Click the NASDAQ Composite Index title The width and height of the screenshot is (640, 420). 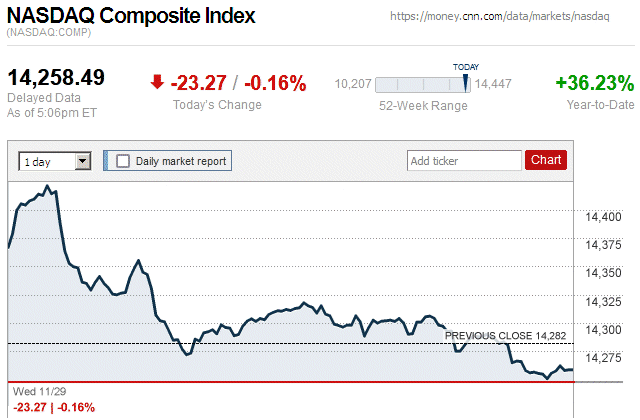click(x=131, y=17)
